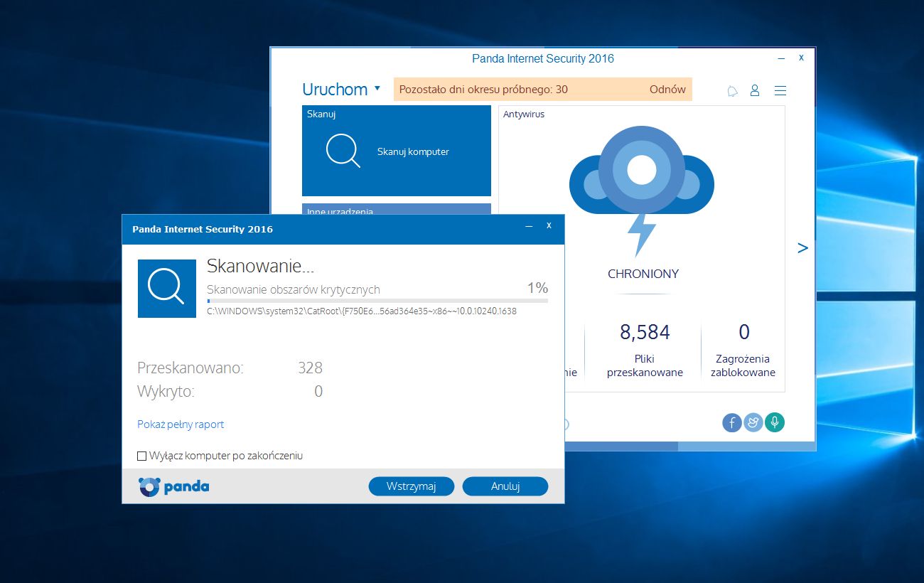Image resolution: width=924 pixels, height=583 pixels.
Task: Click the magnifier icon on Skanuj tile
Action: 343,151
